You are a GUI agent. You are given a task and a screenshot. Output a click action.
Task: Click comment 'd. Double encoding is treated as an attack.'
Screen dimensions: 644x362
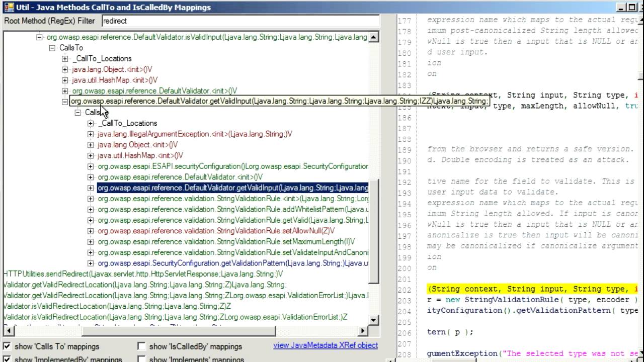point(528,160)
